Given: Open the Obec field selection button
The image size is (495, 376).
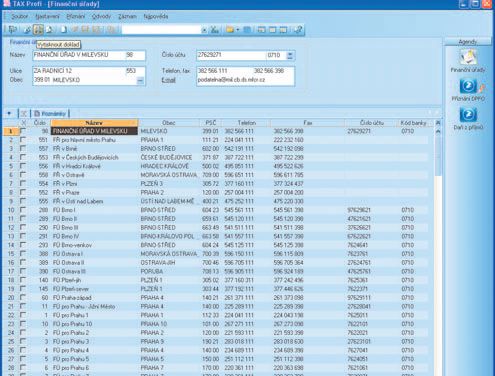Looking at the screenshot, I should (x=140, y=80).
